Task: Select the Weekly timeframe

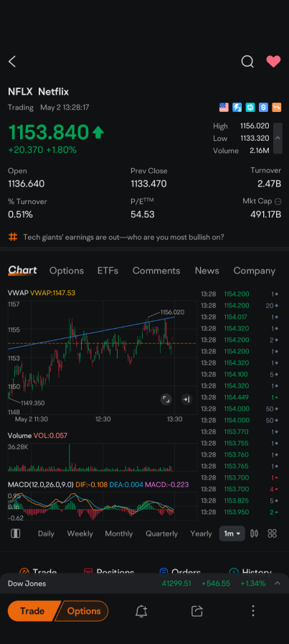Action: coord(80,533)
